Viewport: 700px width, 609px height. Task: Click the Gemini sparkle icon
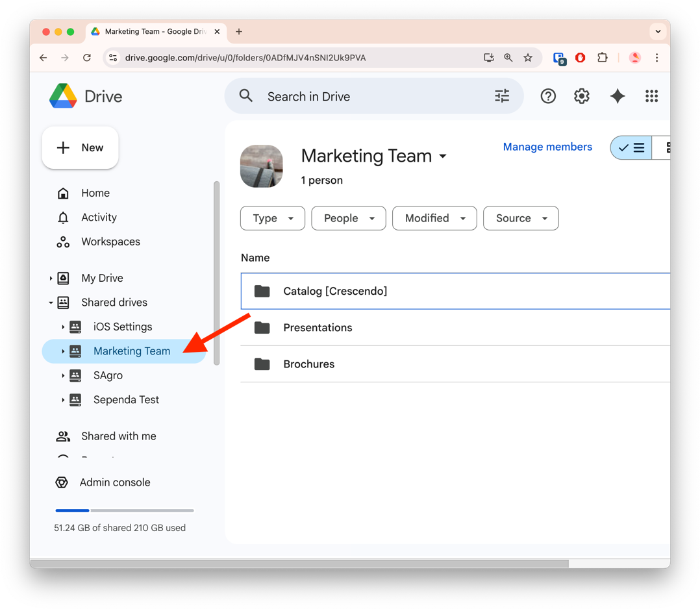click(x=617, y=96)
